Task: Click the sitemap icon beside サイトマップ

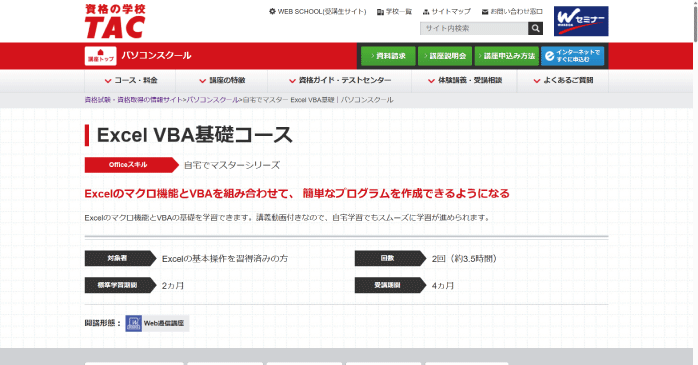Action: pyautogui.click(x=426, y=12)
